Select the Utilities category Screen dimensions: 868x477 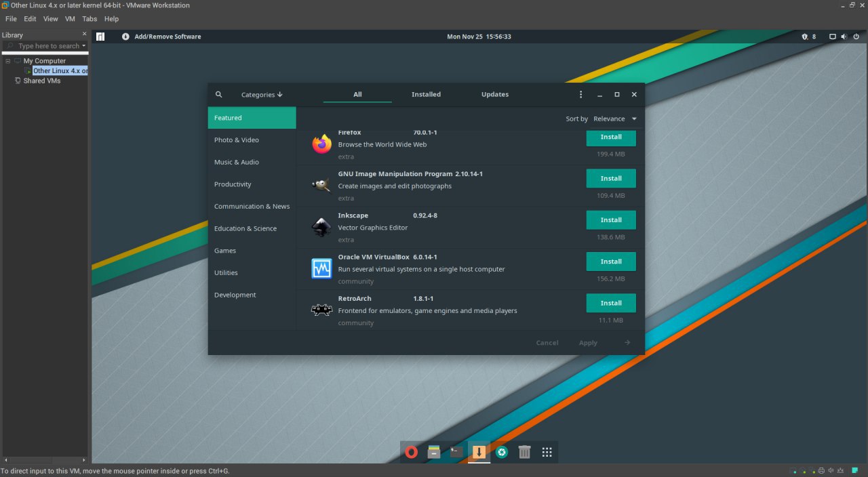[x=252, y=273]
